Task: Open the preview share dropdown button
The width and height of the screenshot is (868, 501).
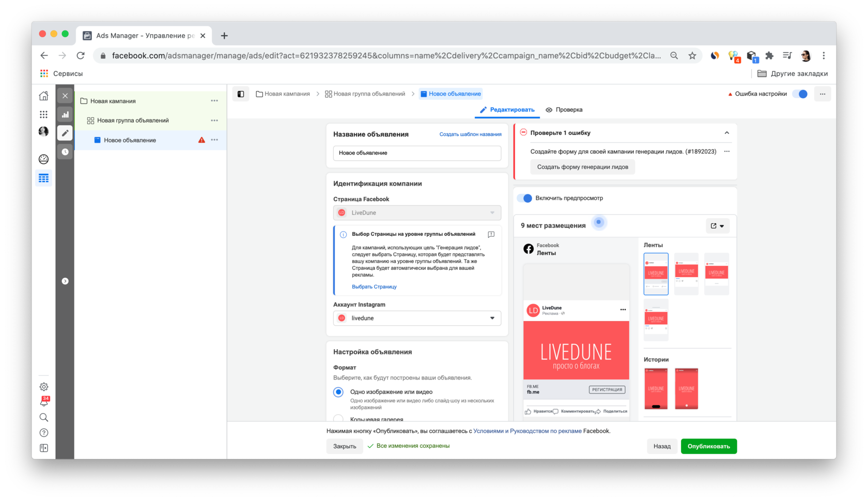Action: 718,226
